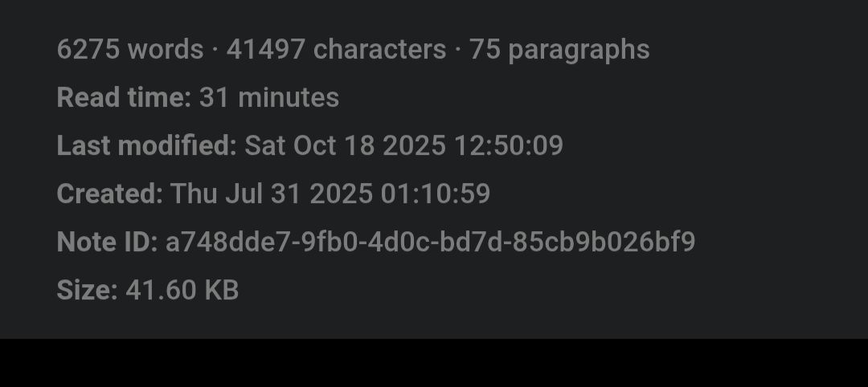The width and height of the screenshot is (868, 387).
Task: Click the Created label
Action: (x=109, y=193)
